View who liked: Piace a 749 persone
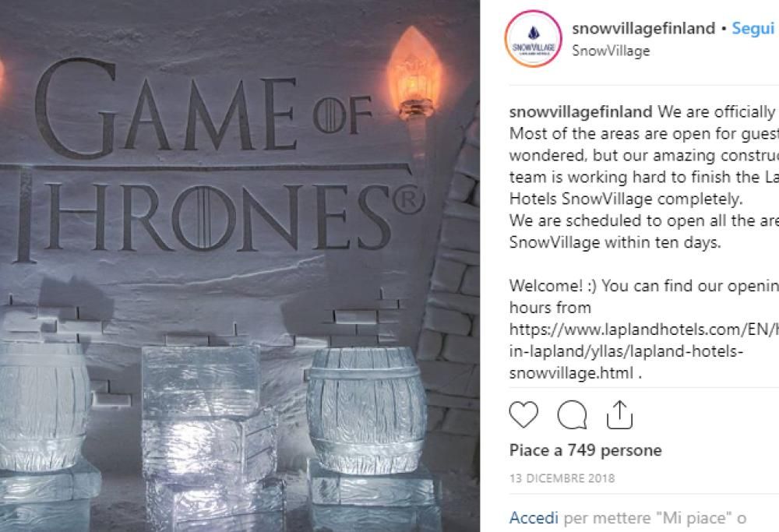 585,450
